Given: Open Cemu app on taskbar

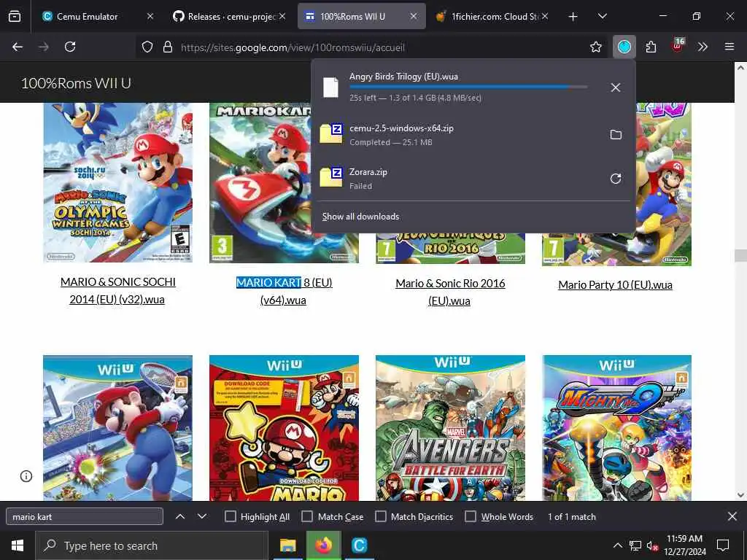Looking at the screenshot, I should [x=359, y=545].
